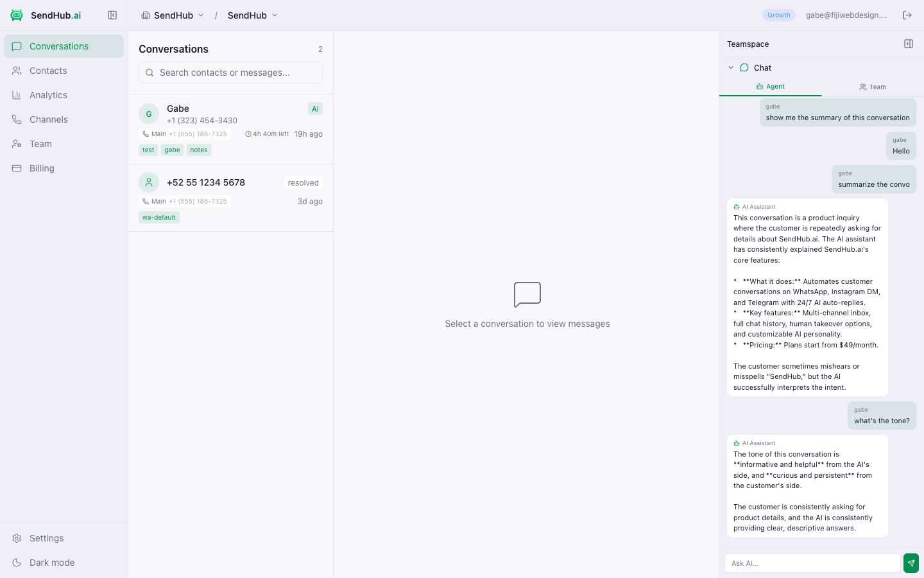Image resolution: width=924 pixels, height=578 pixels.
Task: Click the AI Assistant summary response
Action: 807,297
